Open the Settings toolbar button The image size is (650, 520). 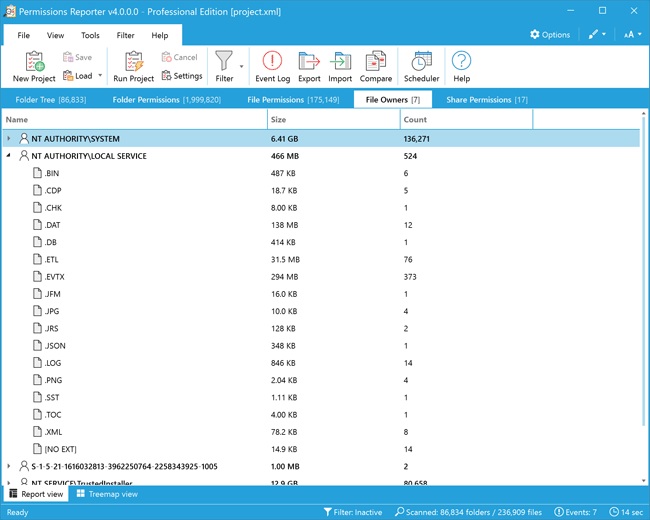pos(181,76)
